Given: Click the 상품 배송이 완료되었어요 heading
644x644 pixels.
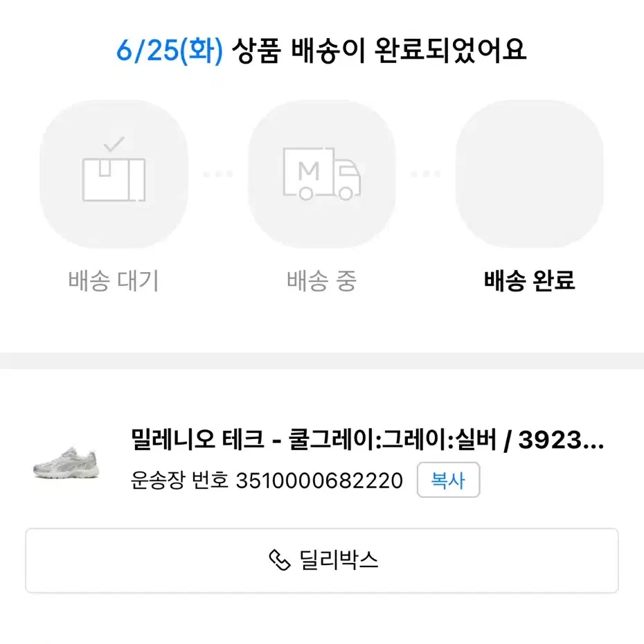Looking at the screenshot, I should [379, 51].
